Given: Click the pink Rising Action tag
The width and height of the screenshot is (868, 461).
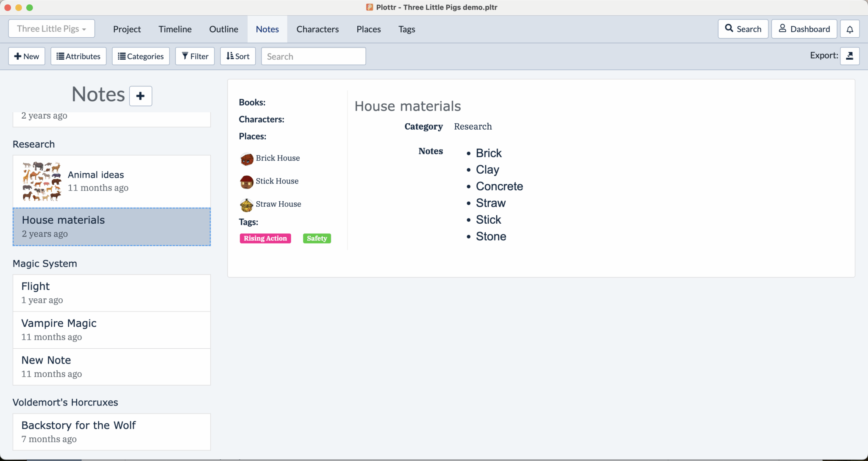Looking at the screenshot, I should point(265,239).
